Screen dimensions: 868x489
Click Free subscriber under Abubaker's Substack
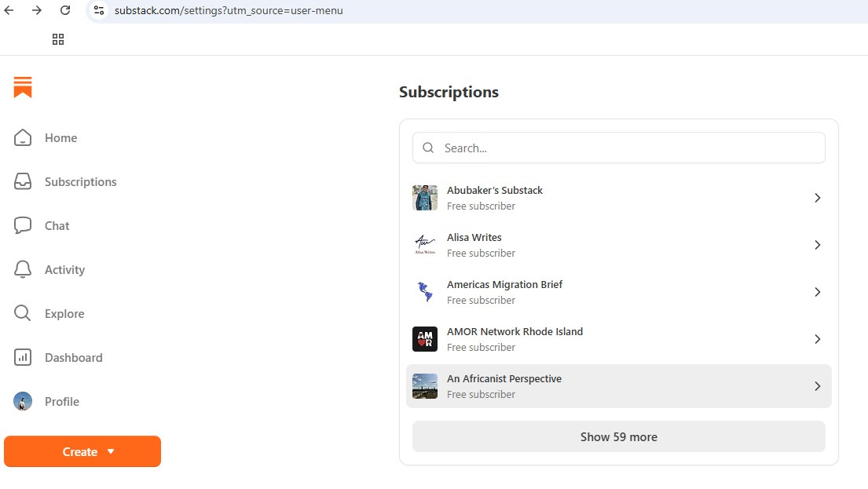(481, 206)
